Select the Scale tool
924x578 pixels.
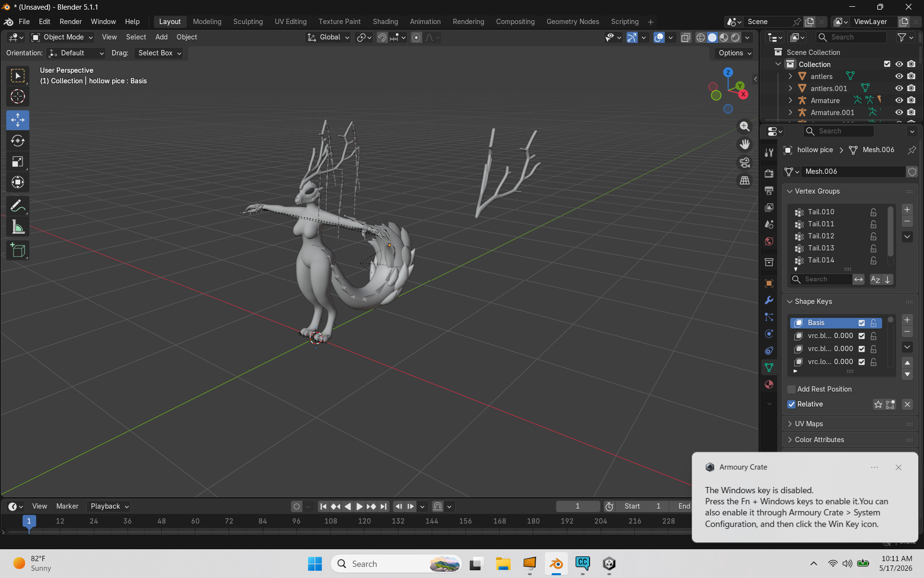[x=18, y=161]
